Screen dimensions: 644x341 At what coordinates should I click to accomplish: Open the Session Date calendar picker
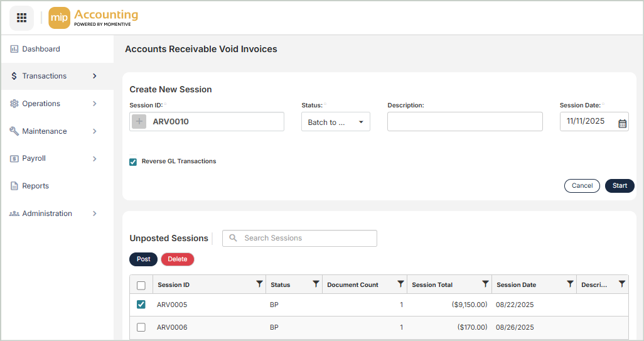622,123
